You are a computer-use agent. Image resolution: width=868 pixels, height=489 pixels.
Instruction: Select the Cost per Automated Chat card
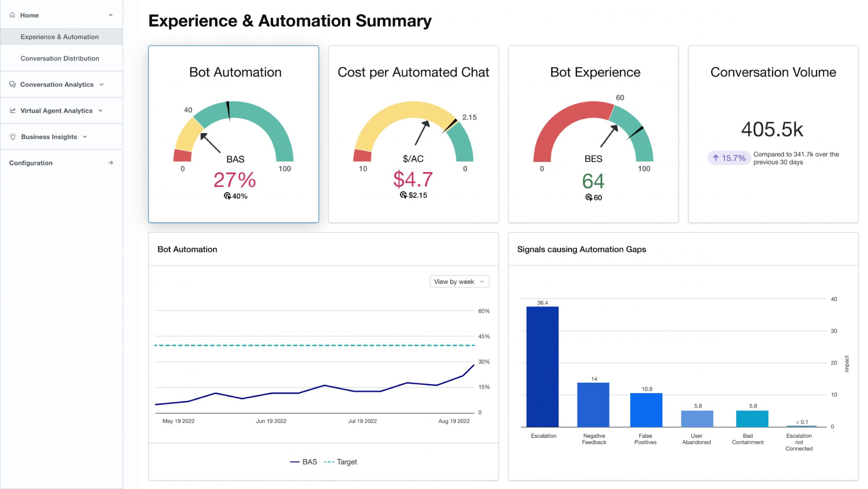413,134
